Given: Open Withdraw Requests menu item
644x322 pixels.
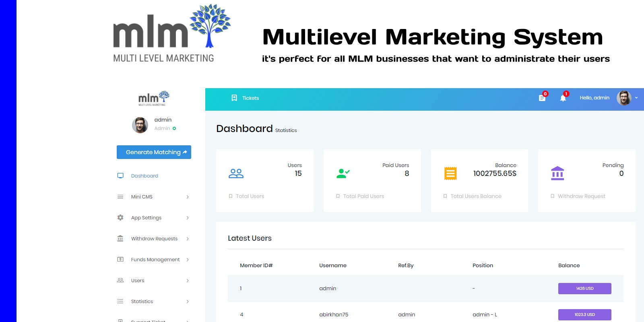Looking at the screenshot, I should pyautogui.click(x=154, y=239).
